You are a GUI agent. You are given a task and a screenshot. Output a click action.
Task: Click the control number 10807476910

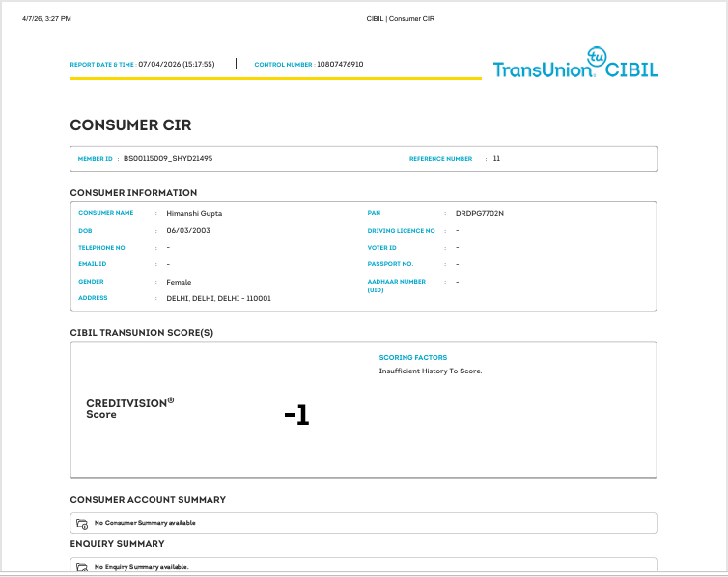[340, 64]
